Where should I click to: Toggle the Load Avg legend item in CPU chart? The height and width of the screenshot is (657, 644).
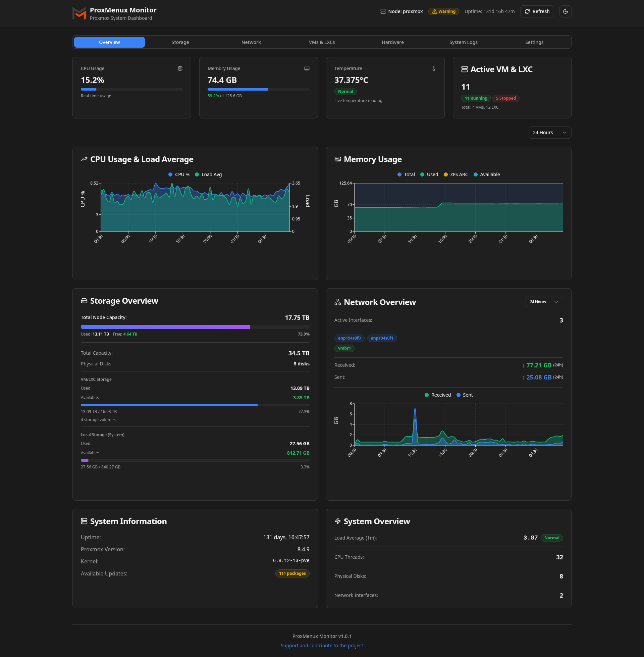click(208, 174)
